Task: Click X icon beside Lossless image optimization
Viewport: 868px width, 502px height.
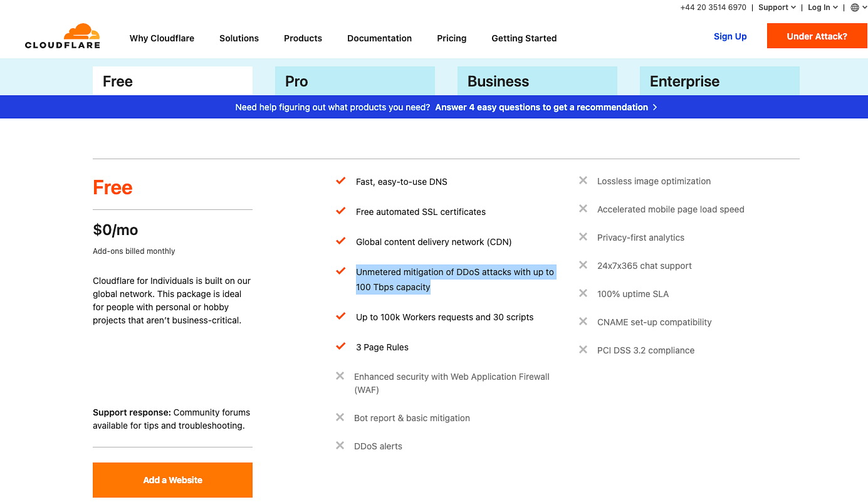Action: point(583,180)
